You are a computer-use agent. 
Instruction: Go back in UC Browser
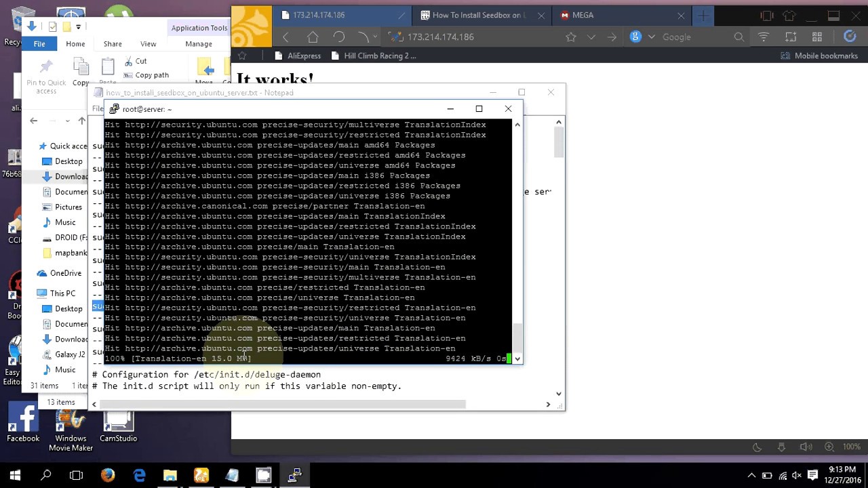pyautogui.click(x=285, y=37)
